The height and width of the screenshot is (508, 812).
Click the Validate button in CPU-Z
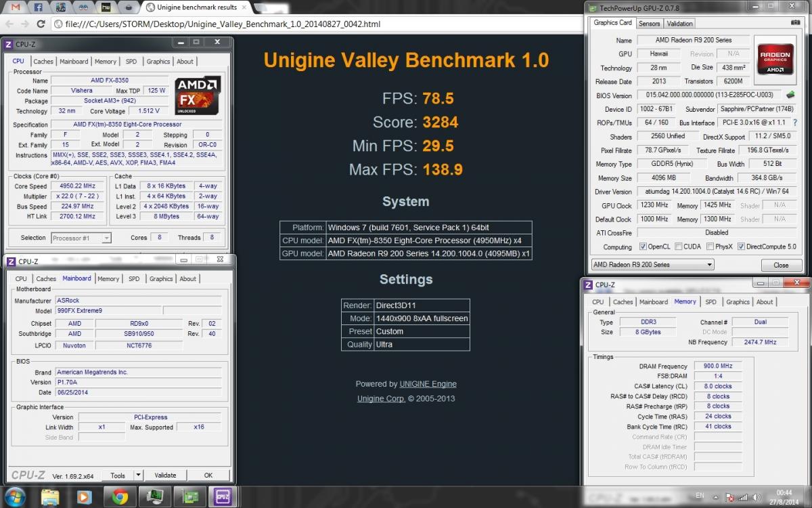(165, 475)
